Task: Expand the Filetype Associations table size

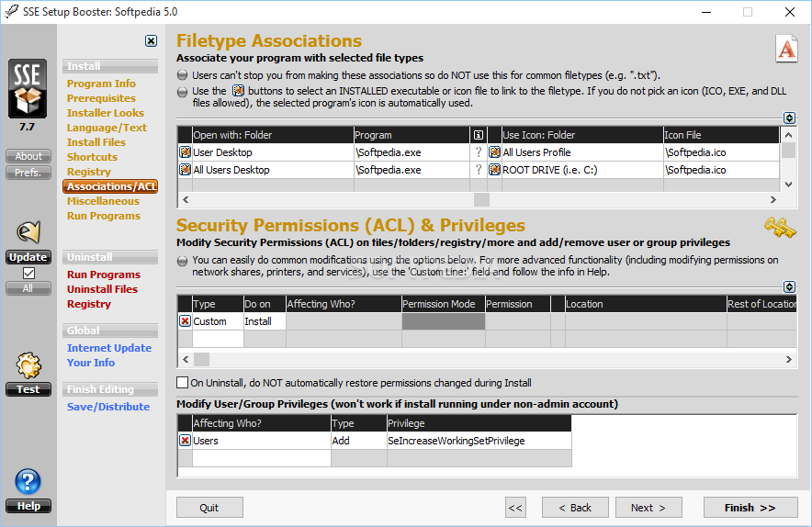Action: [x=789, y=118]
